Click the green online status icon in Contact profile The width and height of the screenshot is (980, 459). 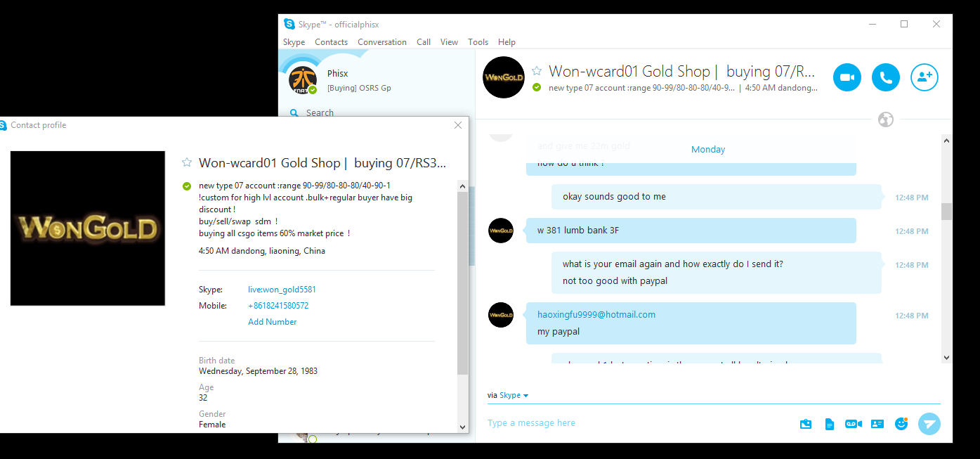click(187, 186)
